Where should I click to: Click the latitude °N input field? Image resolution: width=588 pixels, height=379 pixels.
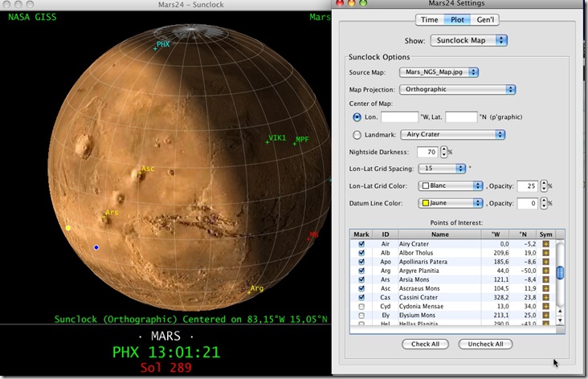point(461,117)
